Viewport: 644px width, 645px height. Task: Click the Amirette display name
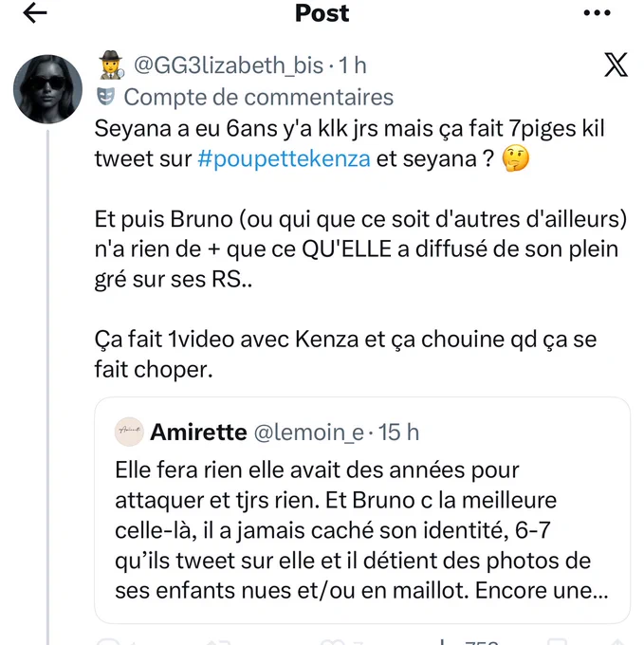click(x=198, y=433)
